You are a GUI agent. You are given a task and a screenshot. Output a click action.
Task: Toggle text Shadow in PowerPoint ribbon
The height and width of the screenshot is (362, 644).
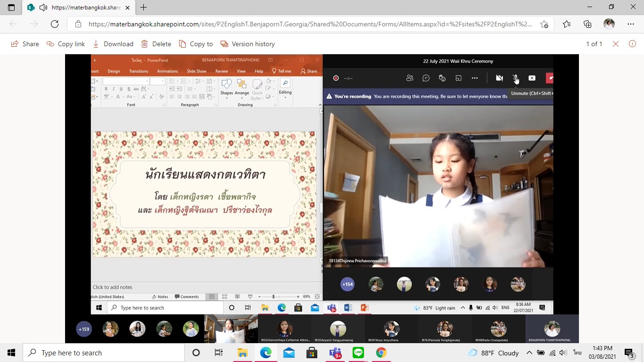(x=129, y=89)
